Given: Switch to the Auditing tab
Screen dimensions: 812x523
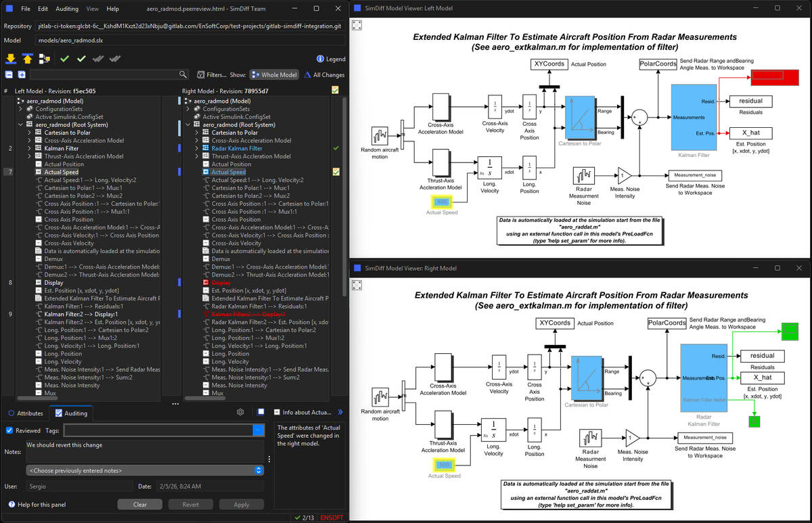Looking at the screenshot, I should tap(71, 413).
